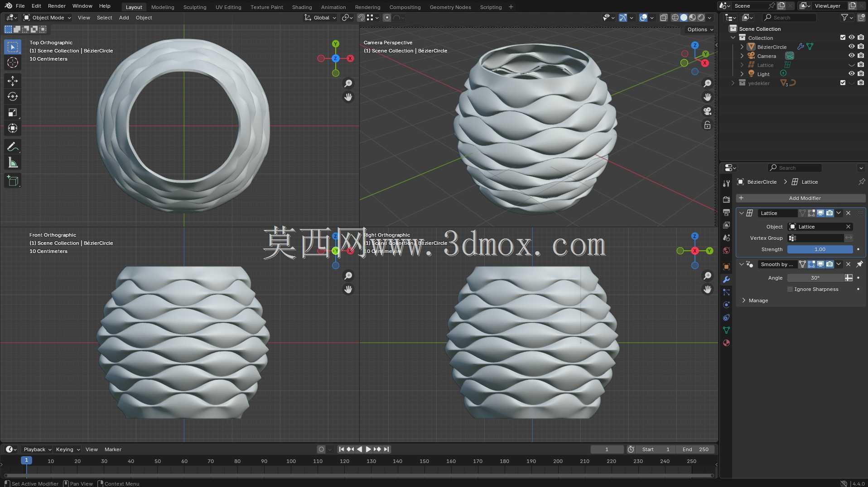The width and height of the screenshot is (868, 487).
Task: Toggle Lattice modifier realtime viewport display
Action: click(x=820, y=213)
